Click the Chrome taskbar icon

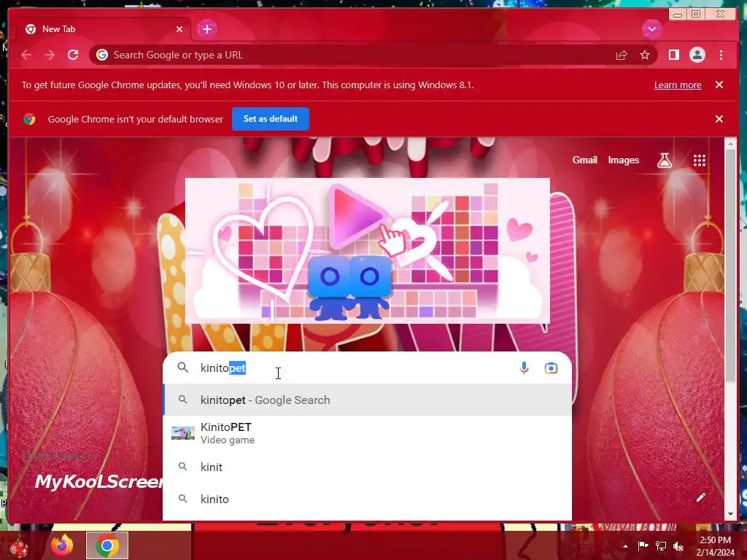click(x=107, y=545)
